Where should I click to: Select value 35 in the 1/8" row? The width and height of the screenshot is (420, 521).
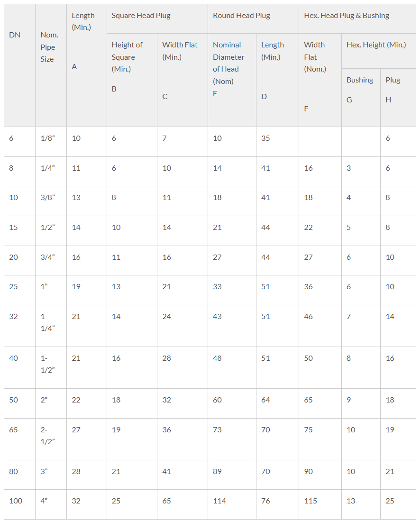point(277,142)
